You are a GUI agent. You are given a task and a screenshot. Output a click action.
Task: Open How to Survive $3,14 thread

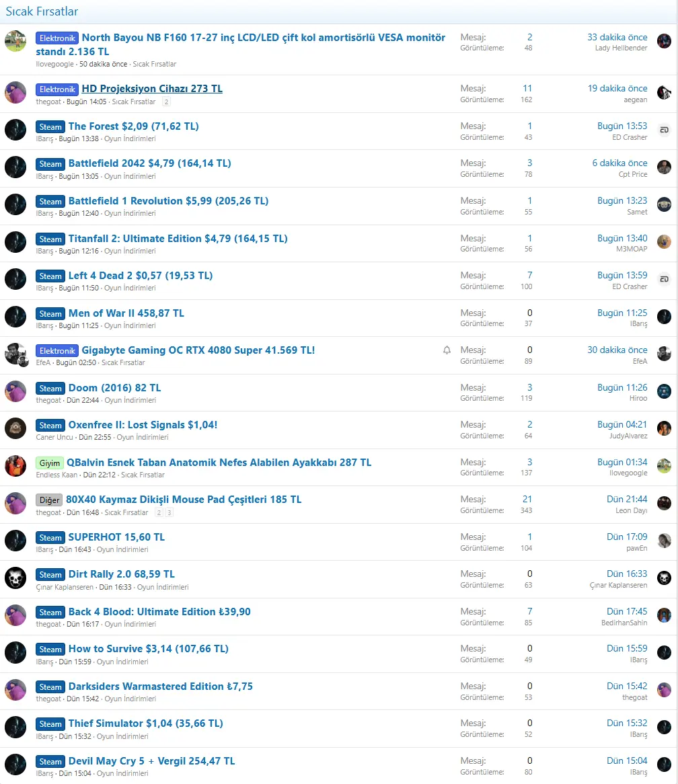149,648
